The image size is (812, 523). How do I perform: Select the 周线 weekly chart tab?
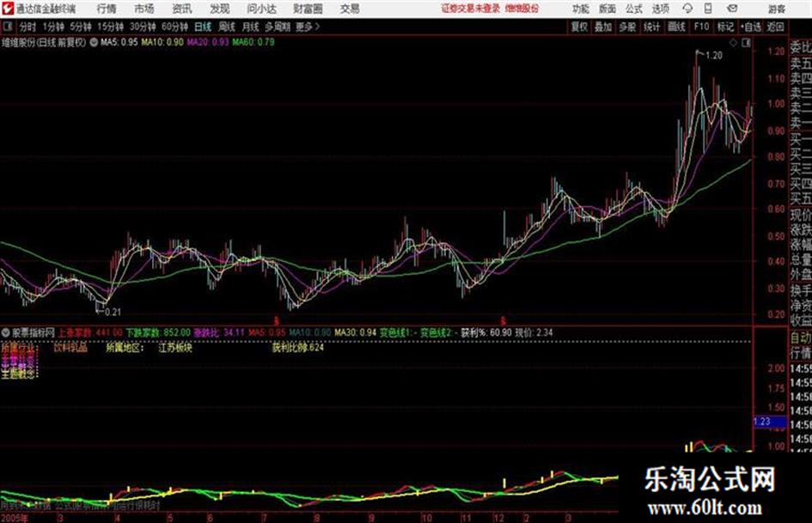(x=227, y=27)
